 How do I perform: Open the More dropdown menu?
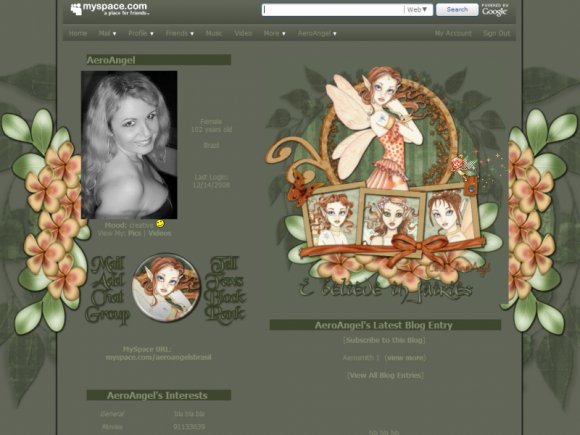[x=274, y=33]
